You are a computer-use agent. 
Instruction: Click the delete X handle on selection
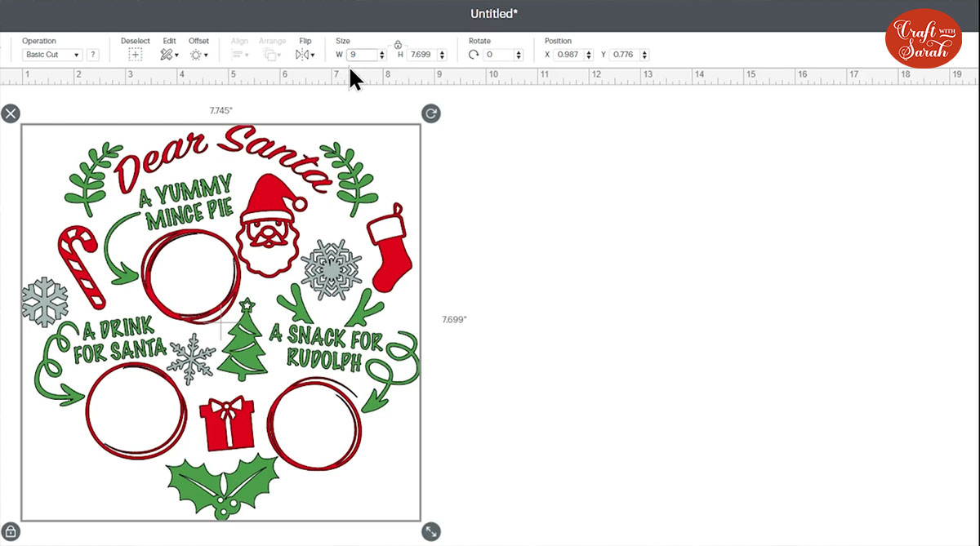(11, 113)
